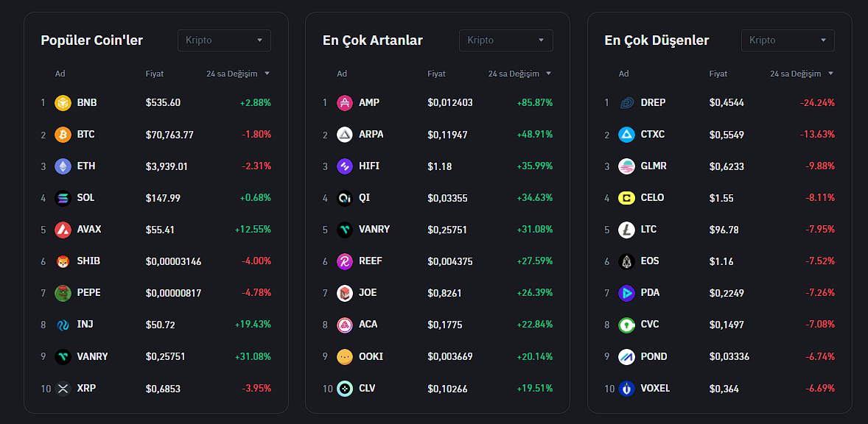Click the BNB coin icon
The width and height of the screenshot is (868, 424).
point(63,103)
